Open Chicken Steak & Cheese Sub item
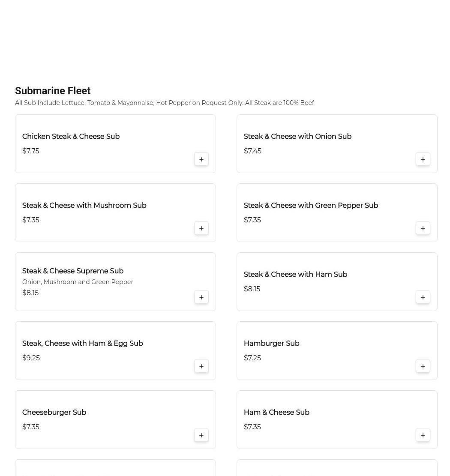 [x=71, y=137]
